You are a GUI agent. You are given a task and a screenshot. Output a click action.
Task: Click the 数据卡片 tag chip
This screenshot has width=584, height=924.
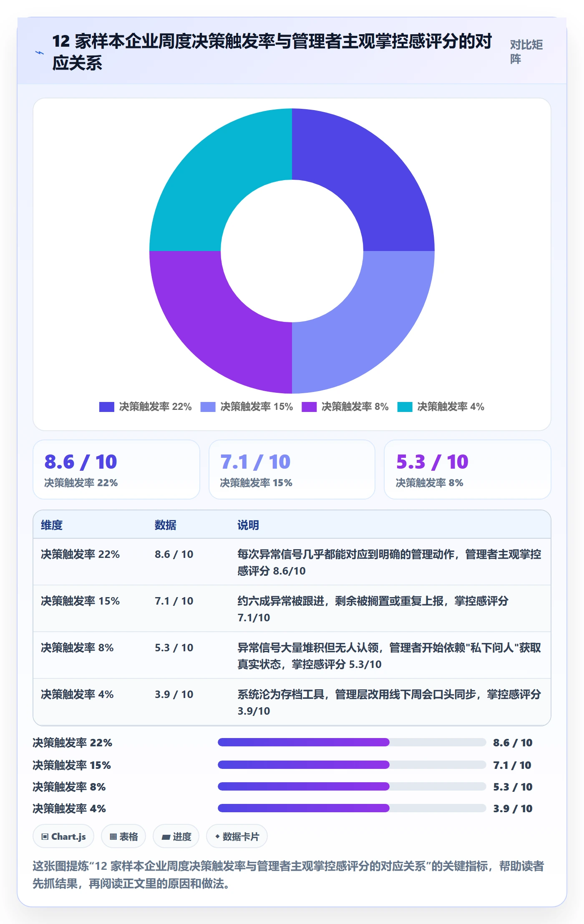237,836
